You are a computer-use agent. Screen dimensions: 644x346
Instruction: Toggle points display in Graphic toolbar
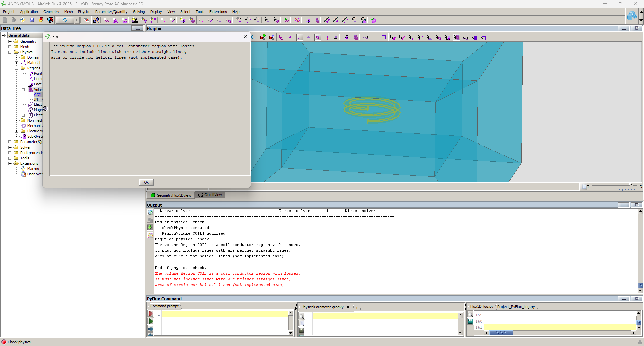point(290,37)
